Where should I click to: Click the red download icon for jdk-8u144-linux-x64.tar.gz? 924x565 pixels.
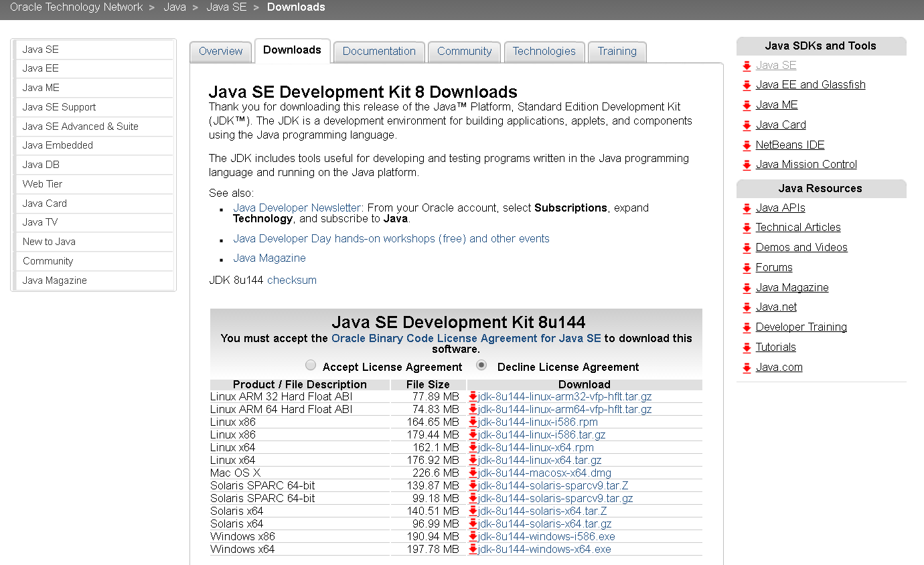473,461
